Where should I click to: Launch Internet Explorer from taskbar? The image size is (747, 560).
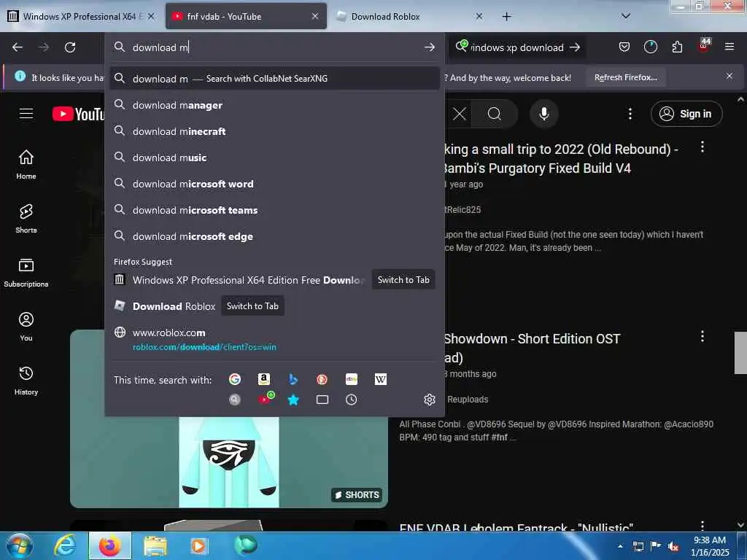[x=64, y=545]
